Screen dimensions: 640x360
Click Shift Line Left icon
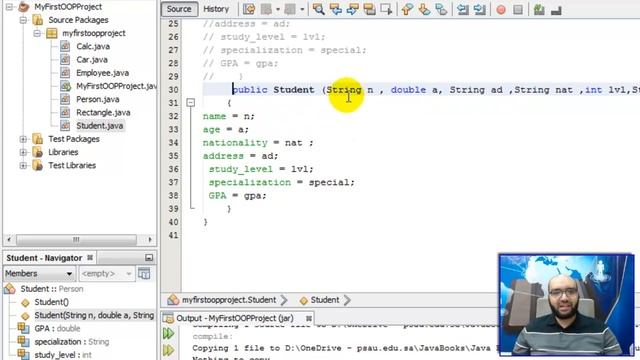pos(462,9)
